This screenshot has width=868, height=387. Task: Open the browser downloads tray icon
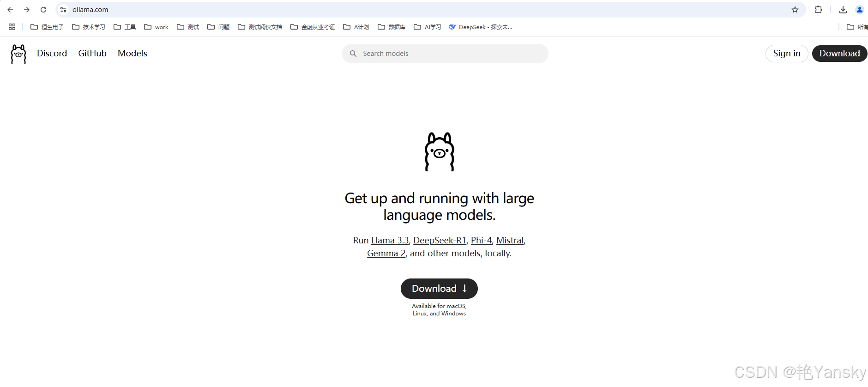(x=843, y=10)
